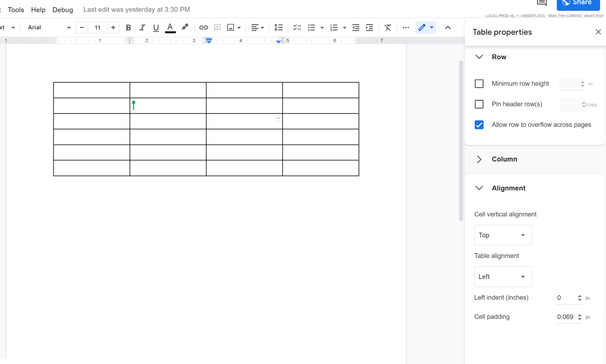The width and height of the screenshot is (606, 364).
Task: Open the Help menu
Action: tap(38, 10)
